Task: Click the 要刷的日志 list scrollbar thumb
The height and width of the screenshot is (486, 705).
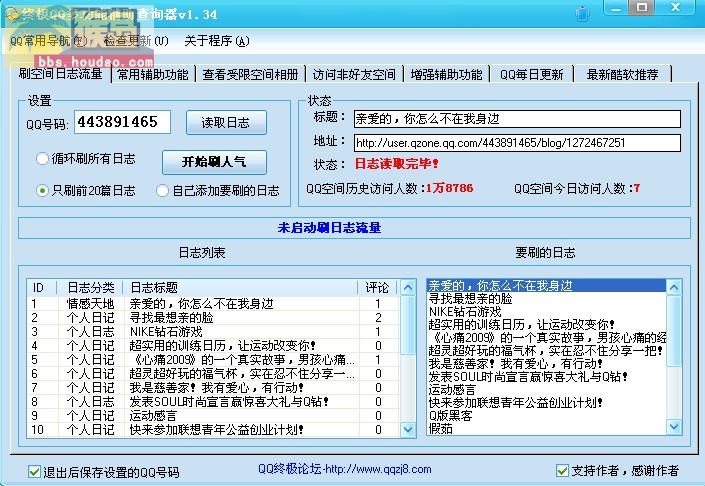Action: pos(674,330)
